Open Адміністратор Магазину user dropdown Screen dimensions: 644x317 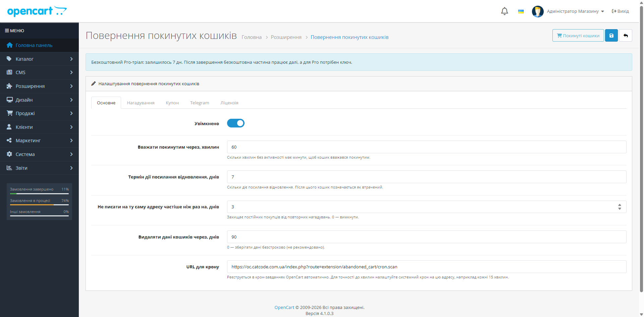(575, 11)
